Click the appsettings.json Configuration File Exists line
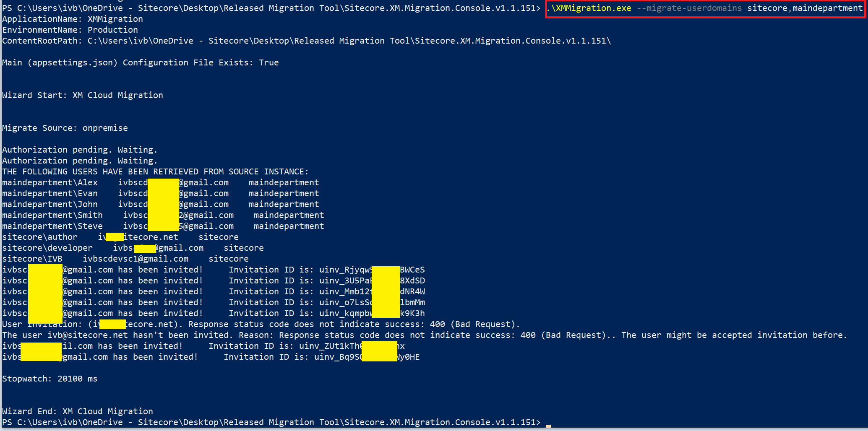Image resolution: width=868 pixels, height=431 pixels. (x=141, y=63)
